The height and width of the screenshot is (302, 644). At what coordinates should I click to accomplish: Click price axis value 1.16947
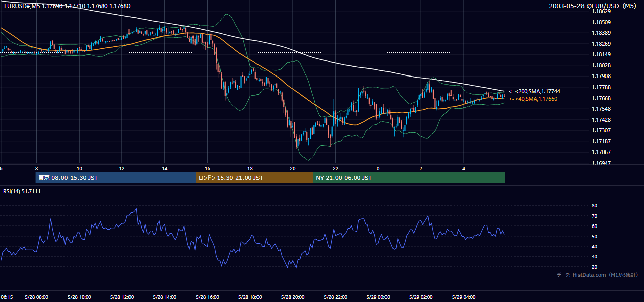point(601,163)
